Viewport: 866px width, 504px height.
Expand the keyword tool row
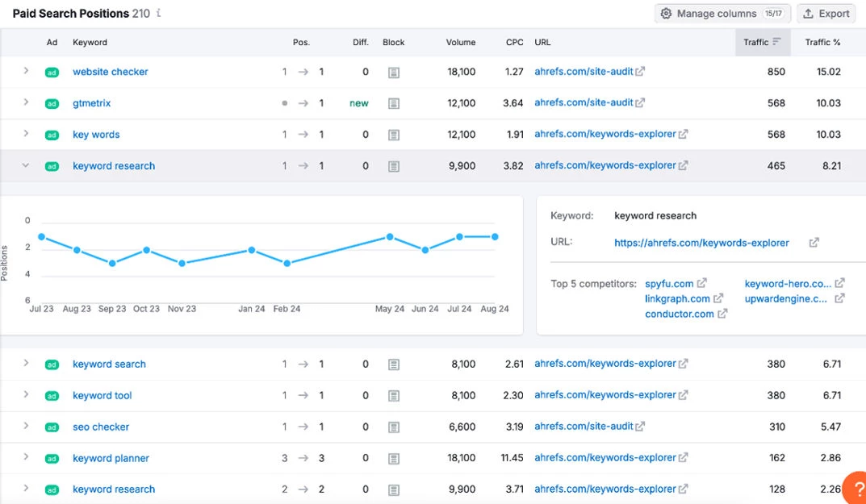[x=25, y=394]
